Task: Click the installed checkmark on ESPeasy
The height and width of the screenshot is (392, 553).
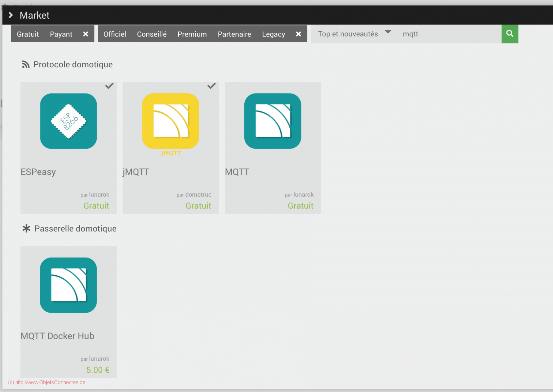Action: tap(109, 86)
